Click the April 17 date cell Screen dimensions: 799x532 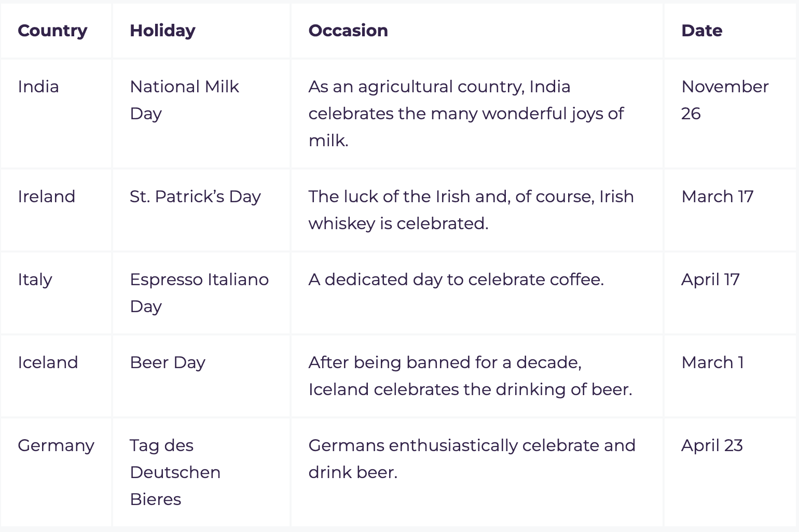point(710,279)
